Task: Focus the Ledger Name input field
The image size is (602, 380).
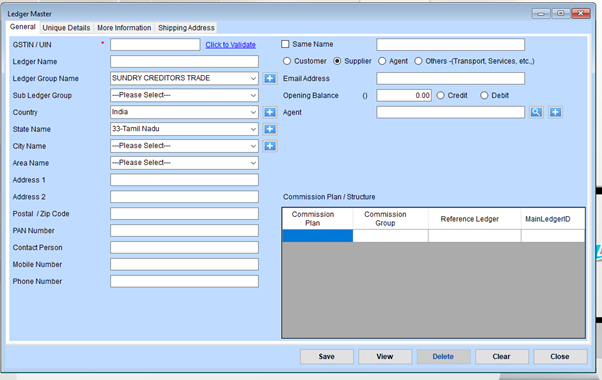Action: (184, 61)
